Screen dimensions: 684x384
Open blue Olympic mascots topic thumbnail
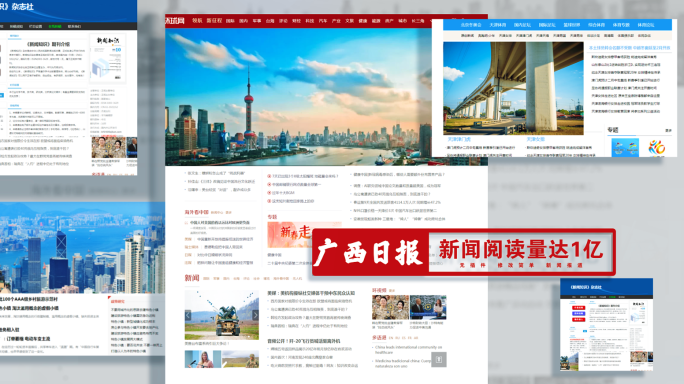point(625,147)
